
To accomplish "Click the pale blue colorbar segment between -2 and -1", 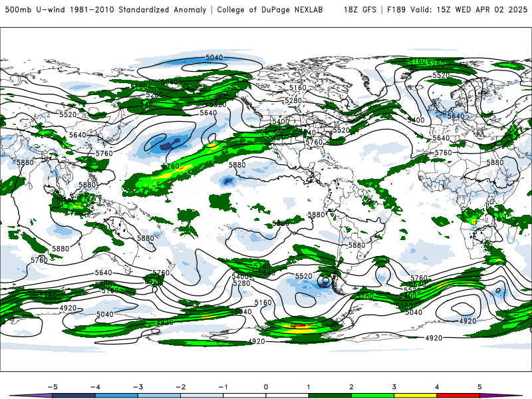I will coord(202,396).
